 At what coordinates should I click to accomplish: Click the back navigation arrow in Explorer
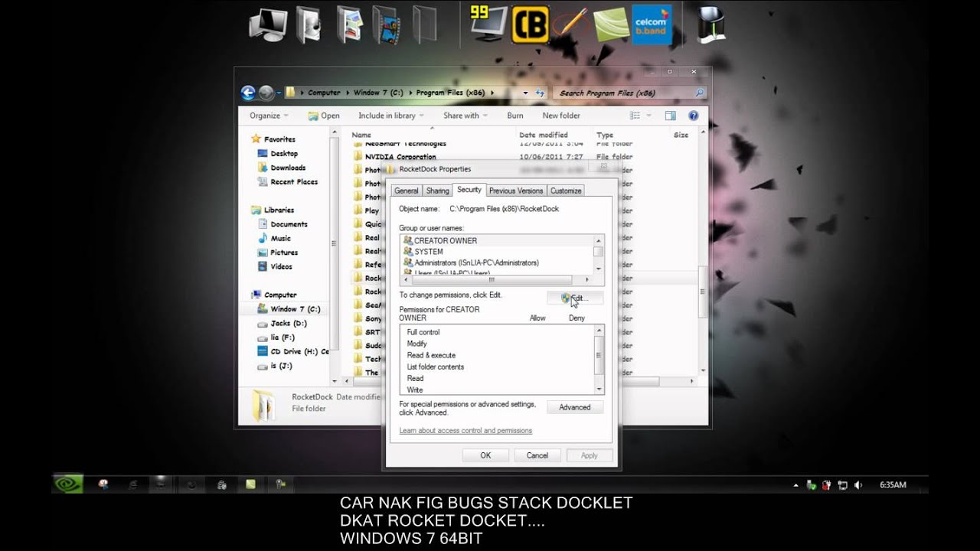coord(247,92)
